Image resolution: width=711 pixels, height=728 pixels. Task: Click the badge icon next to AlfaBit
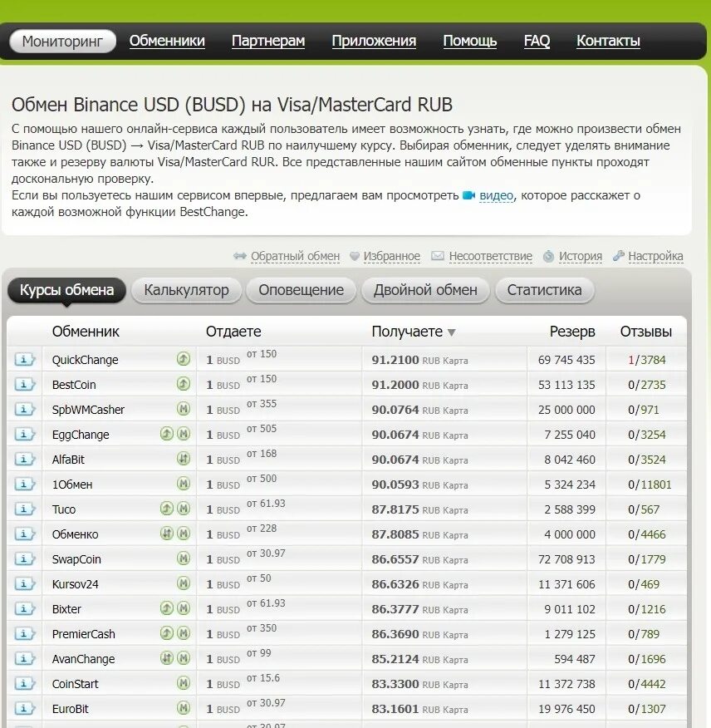(184, 459)
